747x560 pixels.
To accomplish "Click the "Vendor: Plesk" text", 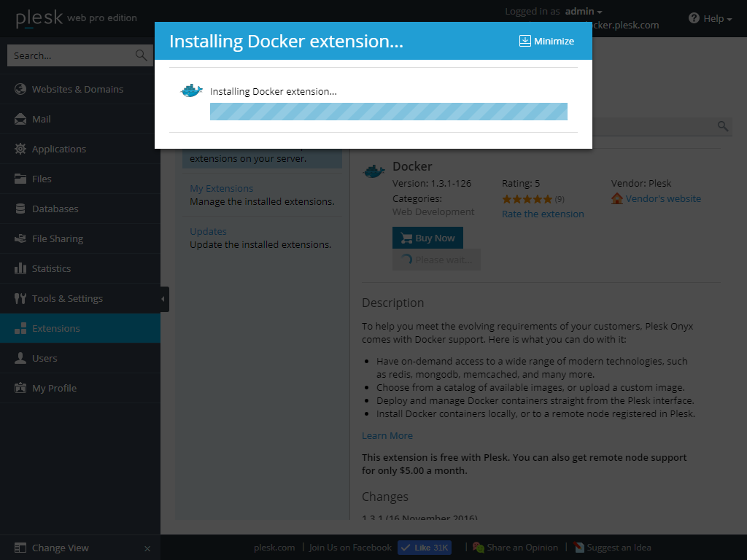I will click(640, 183).
